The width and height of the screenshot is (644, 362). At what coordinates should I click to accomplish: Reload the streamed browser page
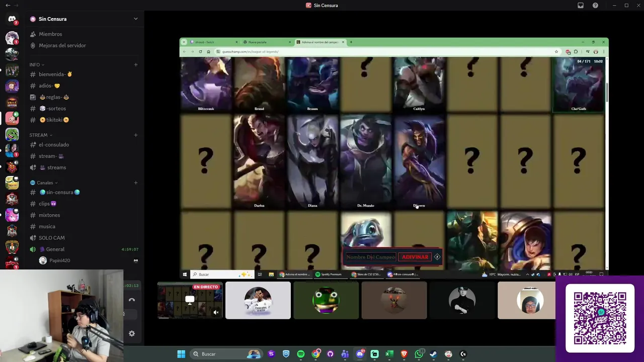click(200, 52)
